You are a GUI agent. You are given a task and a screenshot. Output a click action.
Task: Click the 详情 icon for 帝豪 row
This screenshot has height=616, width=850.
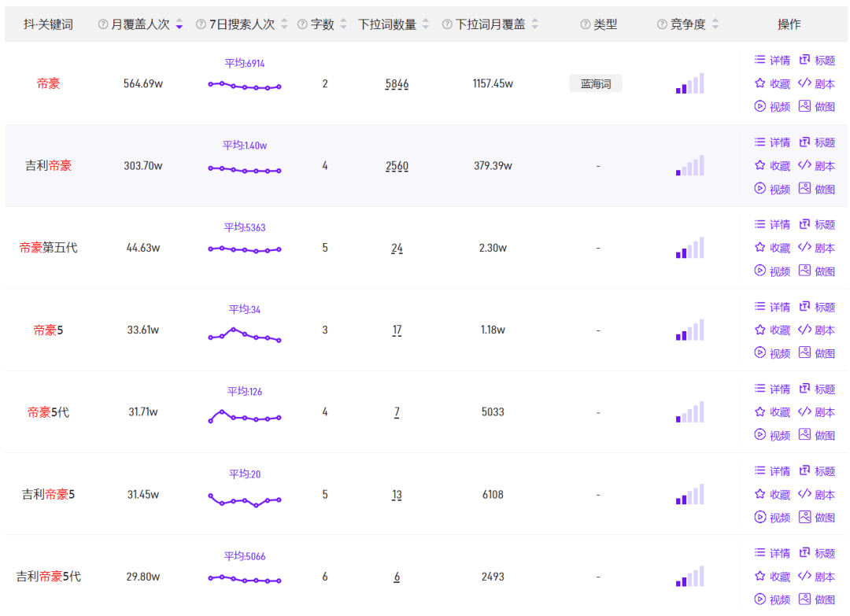pos(760,60)
